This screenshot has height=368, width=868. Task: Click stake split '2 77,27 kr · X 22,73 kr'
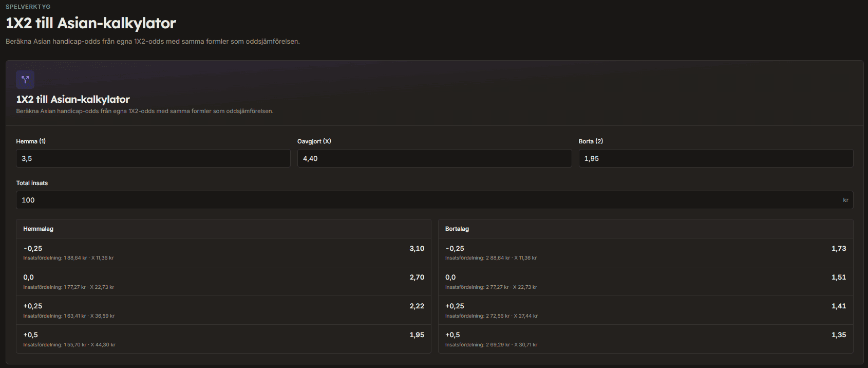point(512,287)
